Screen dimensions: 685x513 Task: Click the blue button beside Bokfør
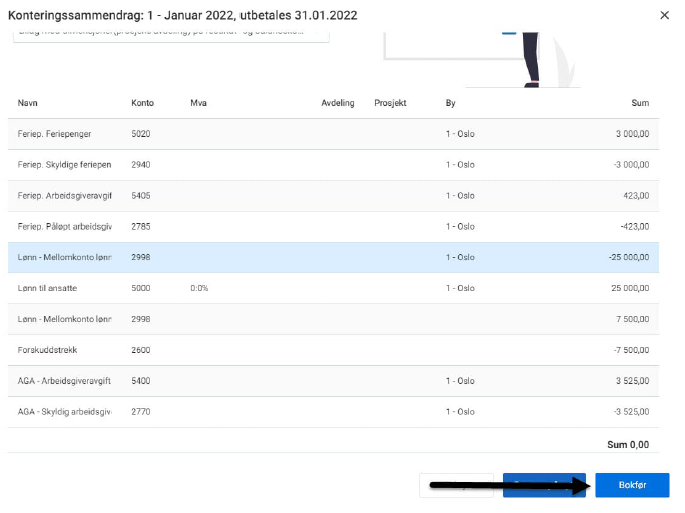pos(543,485)
